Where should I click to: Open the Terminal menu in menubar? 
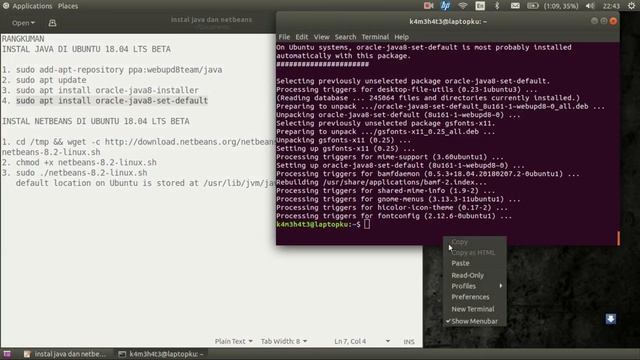click(x=375, y=37)
